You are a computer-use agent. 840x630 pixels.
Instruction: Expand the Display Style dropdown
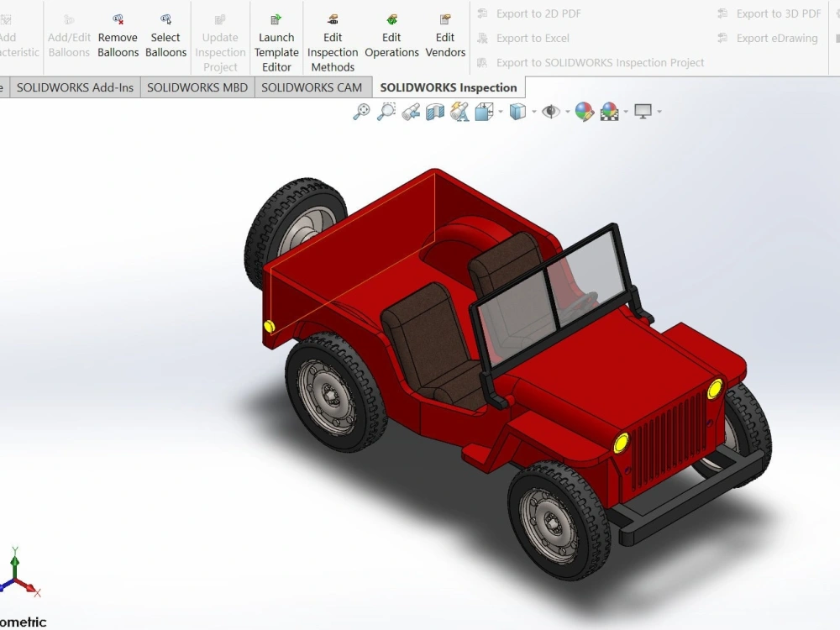533,111
